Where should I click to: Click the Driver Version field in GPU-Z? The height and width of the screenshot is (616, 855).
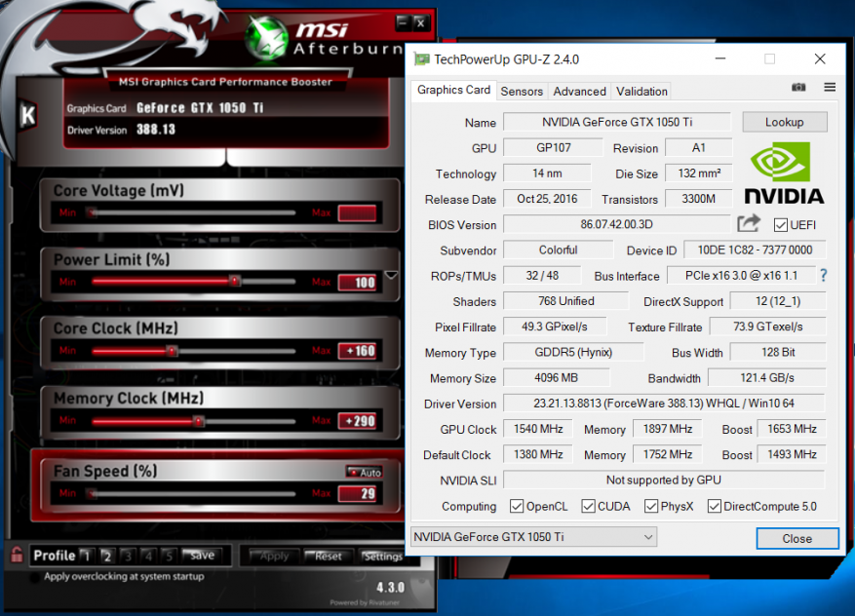664,404
